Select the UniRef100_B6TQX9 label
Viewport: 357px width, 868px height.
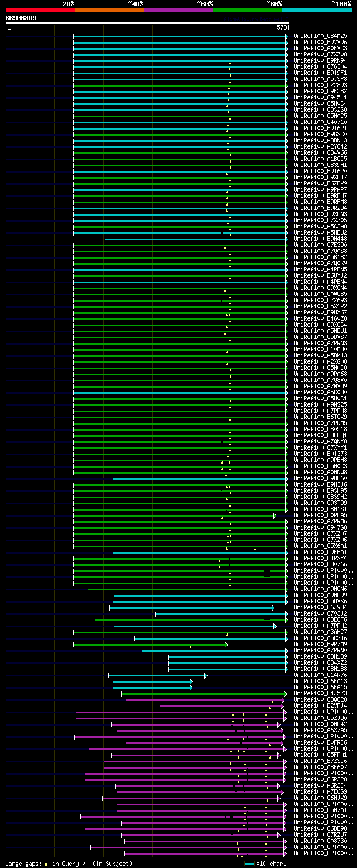[x=320, y=417]
